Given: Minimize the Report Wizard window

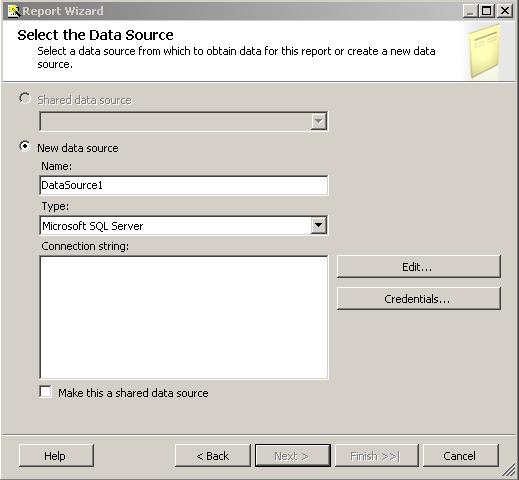Looking at the screenshot, I should point(470,11).
